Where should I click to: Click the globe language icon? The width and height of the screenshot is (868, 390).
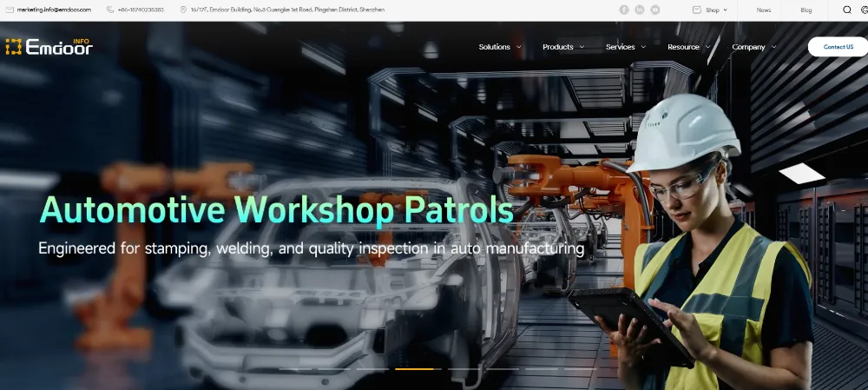864,10
